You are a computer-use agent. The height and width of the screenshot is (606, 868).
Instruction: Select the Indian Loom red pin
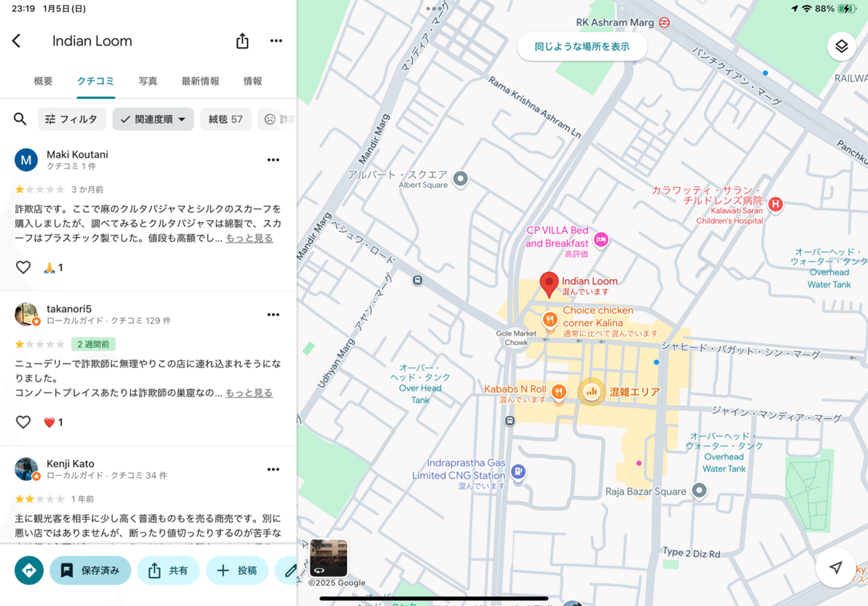550,285
